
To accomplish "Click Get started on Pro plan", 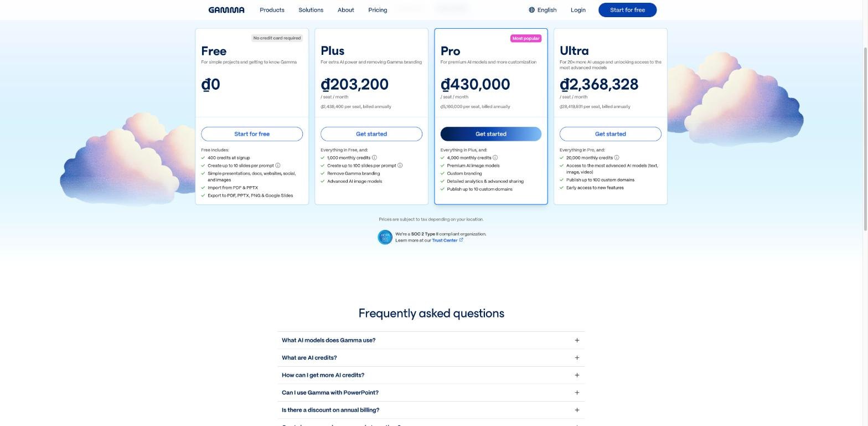I will click(x=491, y=134).
